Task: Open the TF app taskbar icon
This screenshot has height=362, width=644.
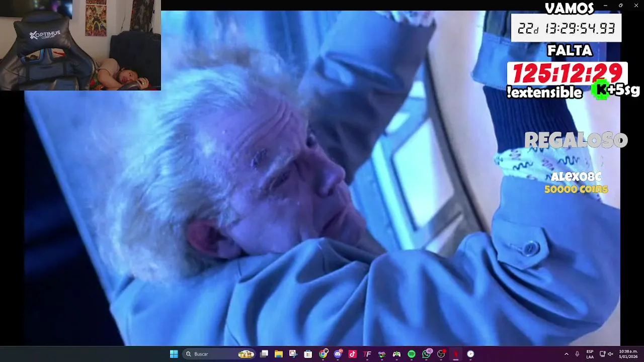Action: tap(367, 354)
